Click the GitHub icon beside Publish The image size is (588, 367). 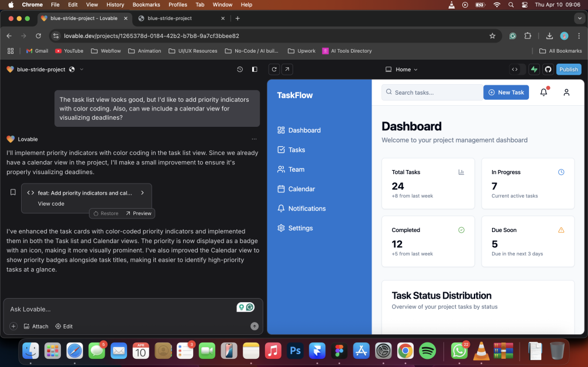coord(548,70)
